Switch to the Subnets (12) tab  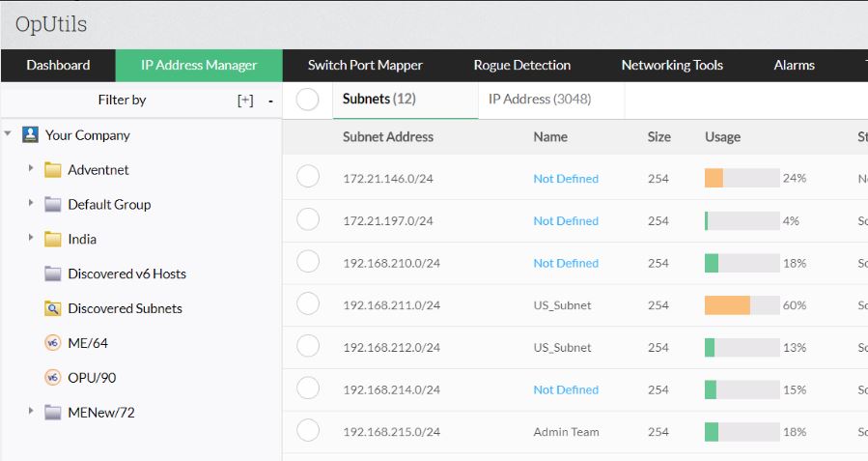(x=406, y=100)
